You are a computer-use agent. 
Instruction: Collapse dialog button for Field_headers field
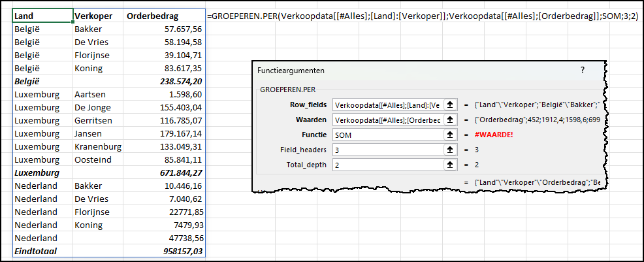pos(450,150)
